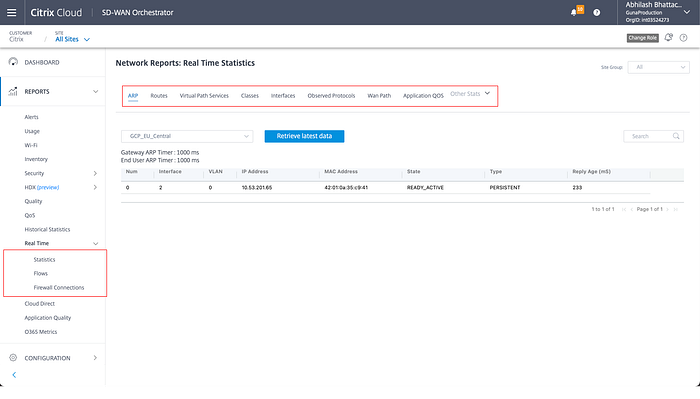Screen dimensions: 700x399
Task: Switch to the Application QOS tab
Action: [x=423, y=96]
